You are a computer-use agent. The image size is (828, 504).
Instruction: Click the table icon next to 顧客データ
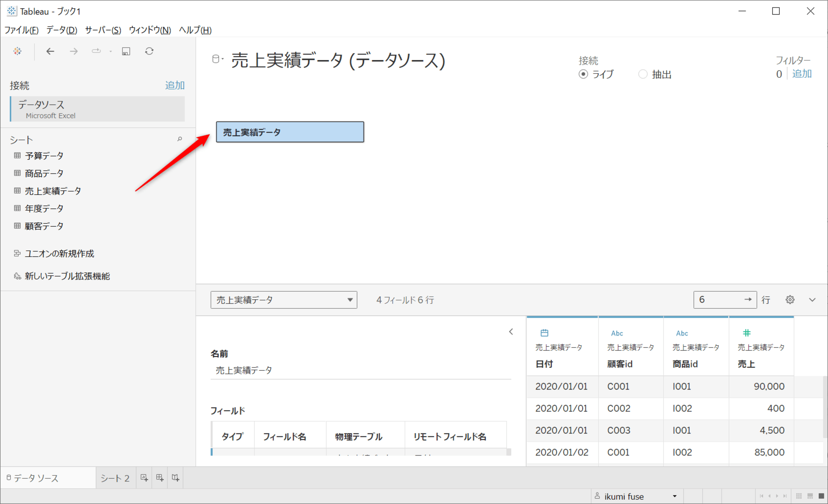(x=17, y=226)
